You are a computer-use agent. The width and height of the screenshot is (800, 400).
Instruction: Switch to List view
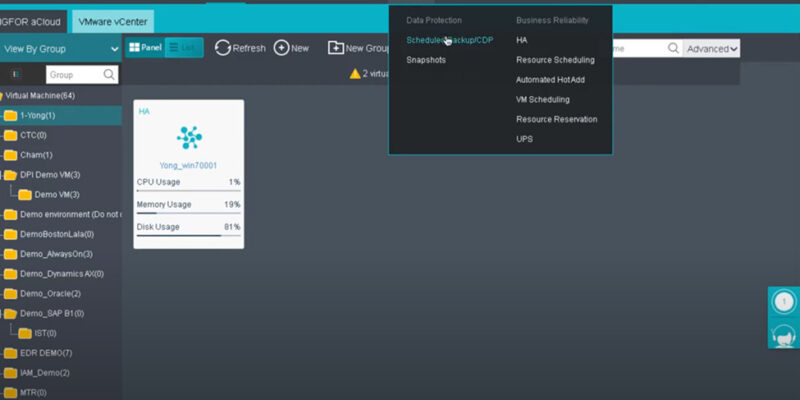click(184, 47)
